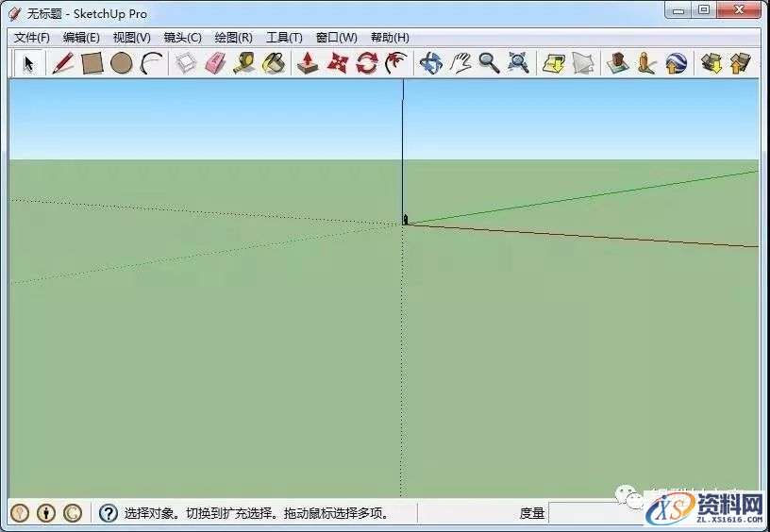Screen dimensions: 770x532
Task: Choose the Rectangle drawing tool
Action: click(92, 63)
